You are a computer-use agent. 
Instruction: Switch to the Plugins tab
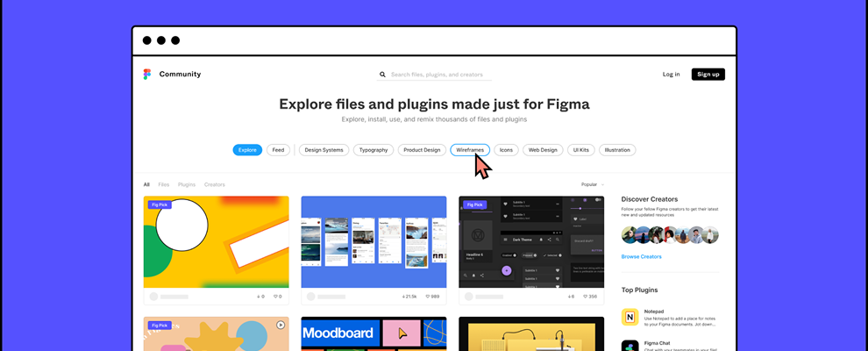(x=187, y=184)
